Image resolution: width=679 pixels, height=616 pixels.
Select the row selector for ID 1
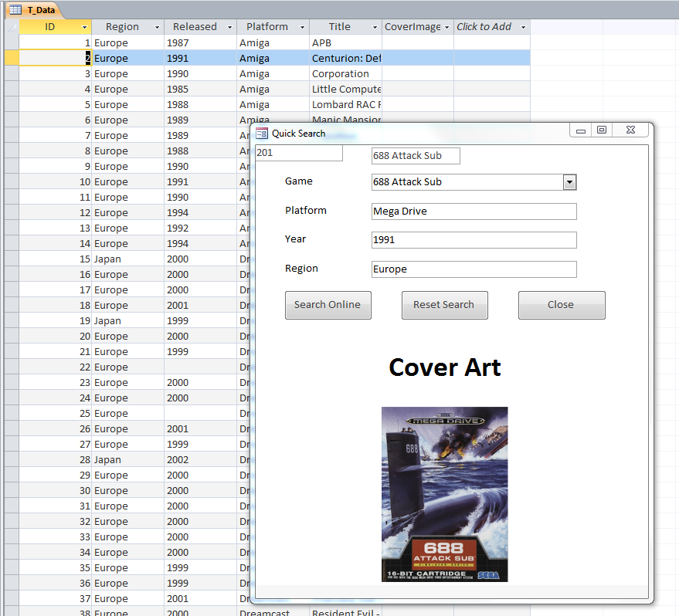(x=12, y=42)
